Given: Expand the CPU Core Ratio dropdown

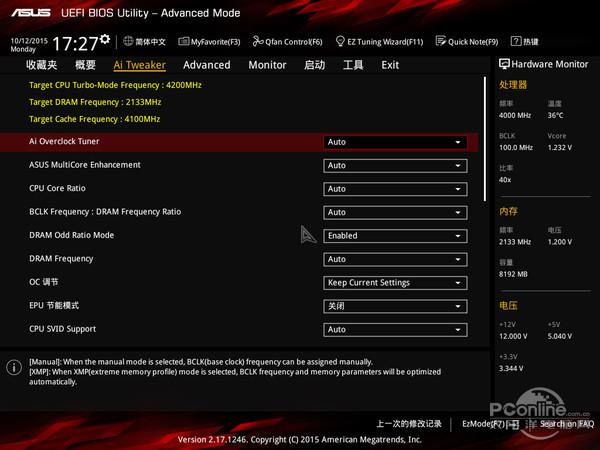Looking at the screenshot, I should point(395,189).
